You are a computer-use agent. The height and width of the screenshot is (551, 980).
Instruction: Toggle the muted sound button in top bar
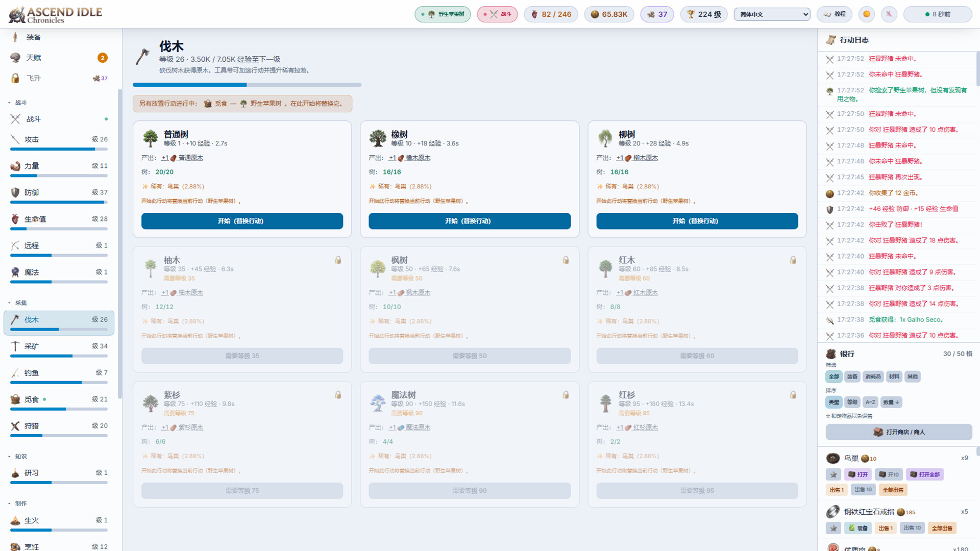tap(889, 14)
